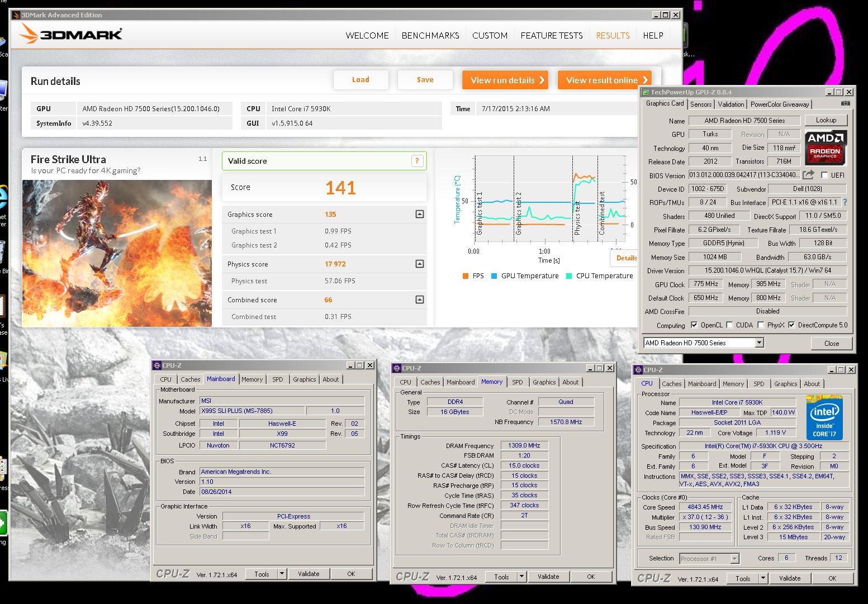
Task: Click the Bus Interface question mark in GPU-Z
Action: tap(845, 202)
